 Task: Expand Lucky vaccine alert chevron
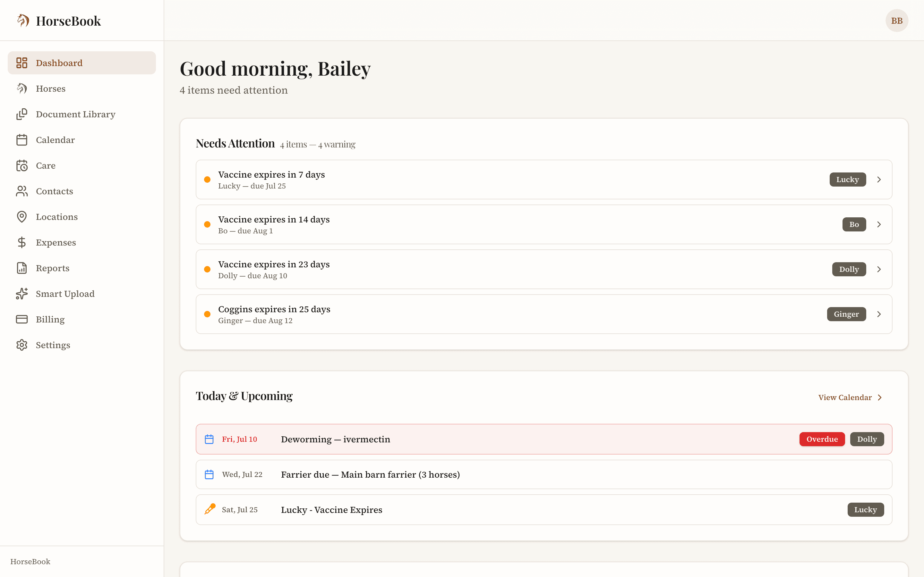coord(879,180)
